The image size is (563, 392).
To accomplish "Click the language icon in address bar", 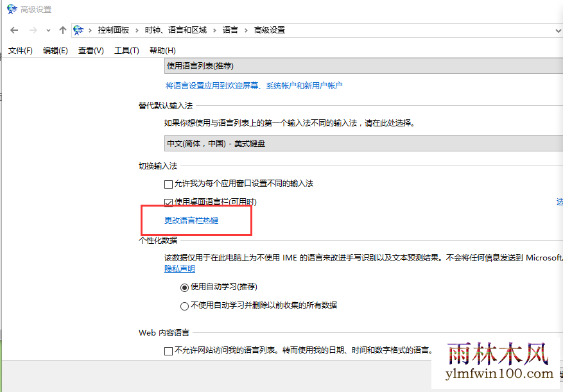I will point(78,30).
